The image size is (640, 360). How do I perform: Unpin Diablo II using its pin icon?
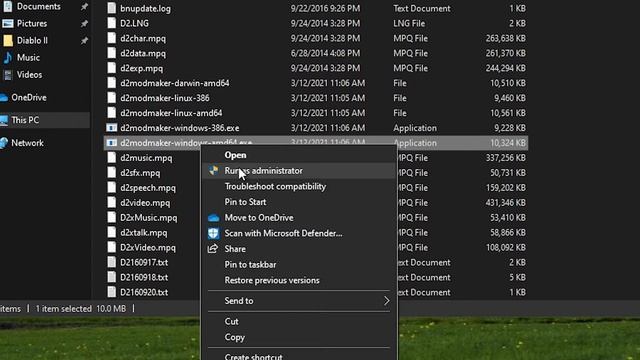(84, 41)
